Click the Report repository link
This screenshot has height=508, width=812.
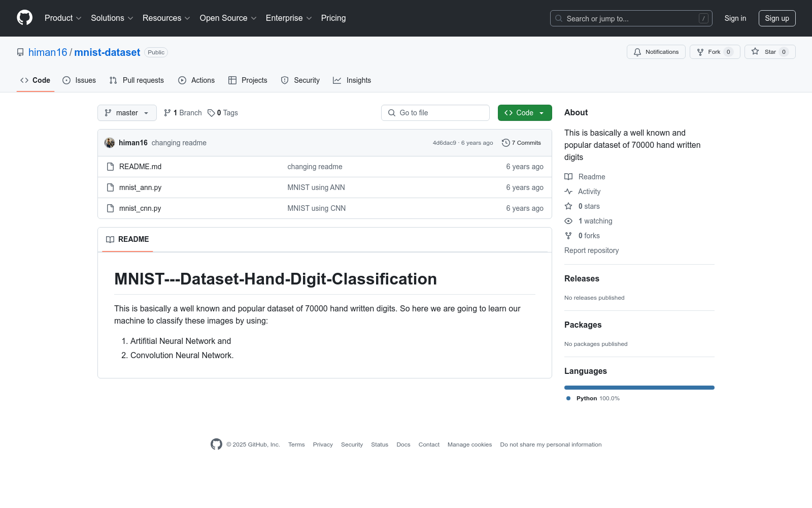(591, 250)
